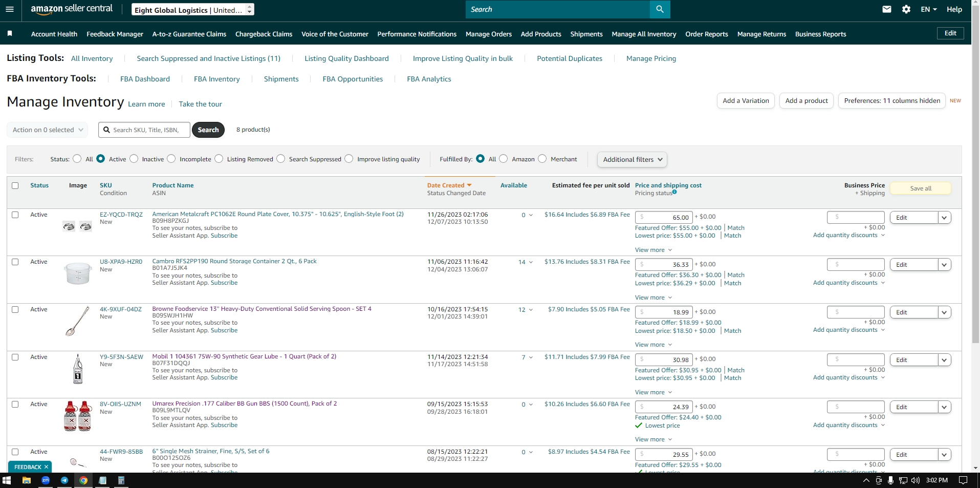
Task: Open Listing Quality Dashboard tab
Action: (x=346, y=58)
